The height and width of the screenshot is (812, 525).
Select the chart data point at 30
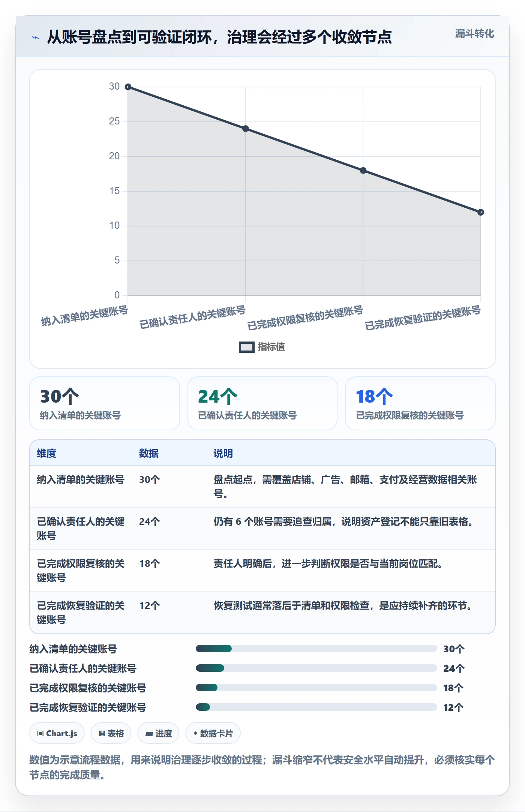(128, 87)
